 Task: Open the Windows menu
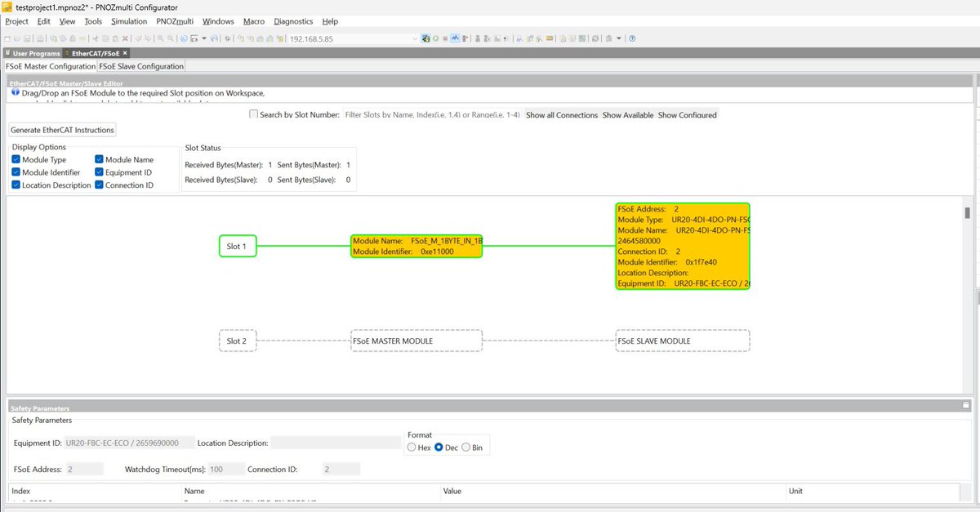(218, 21)
